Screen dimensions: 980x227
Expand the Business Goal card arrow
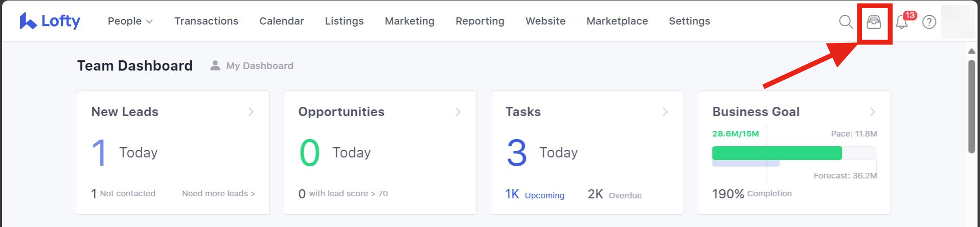(x=872, y=111)
